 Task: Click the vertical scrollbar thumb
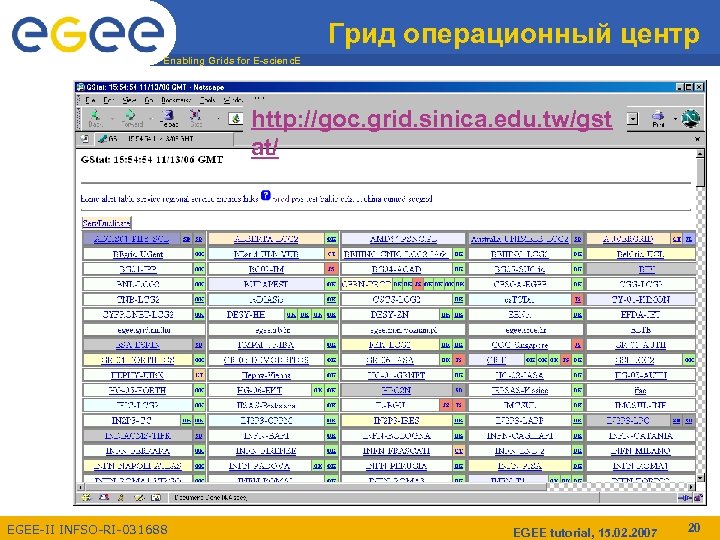click(x=700, y=173)
